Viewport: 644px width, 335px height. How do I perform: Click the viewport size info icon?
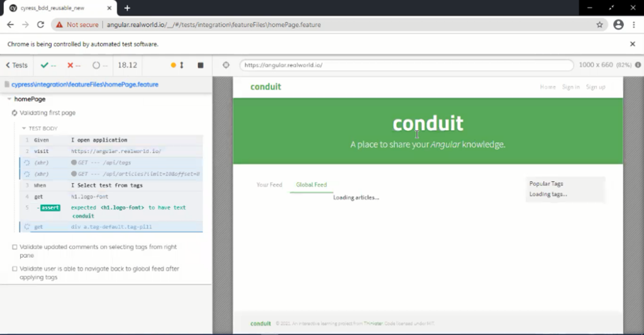click(638, 65)
